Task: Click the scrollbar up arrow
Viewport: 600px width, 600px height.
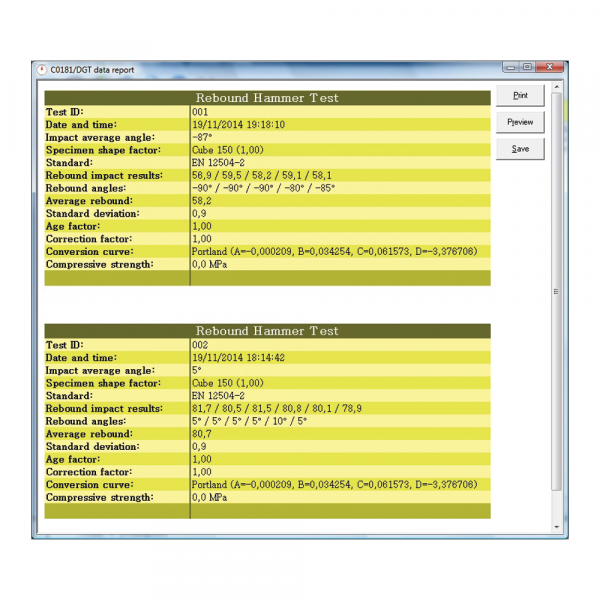Action: coord(557,87)
